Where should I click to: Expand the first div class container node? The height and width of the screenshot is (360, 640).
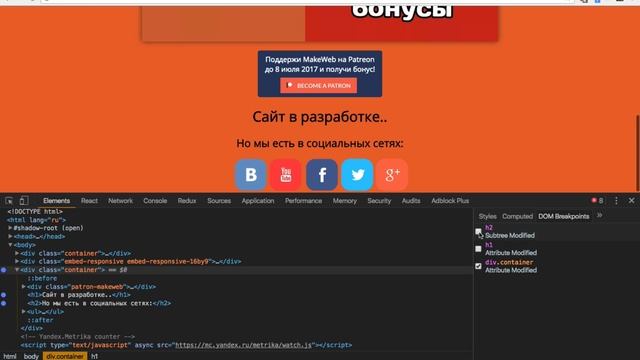17,253
